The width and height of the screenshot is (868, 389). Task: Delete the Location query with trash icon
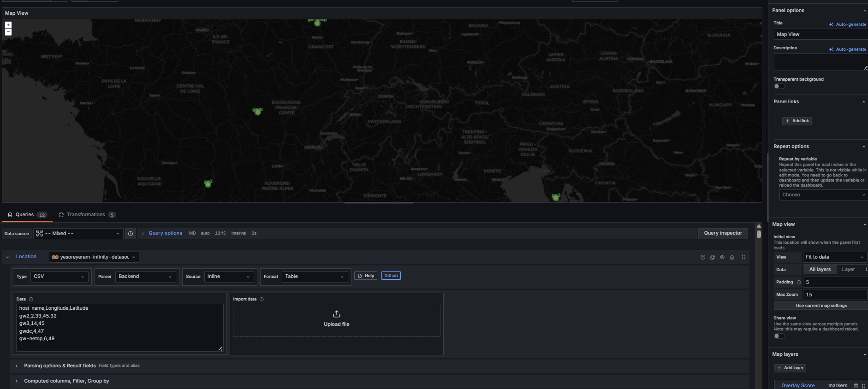(732, 257)
